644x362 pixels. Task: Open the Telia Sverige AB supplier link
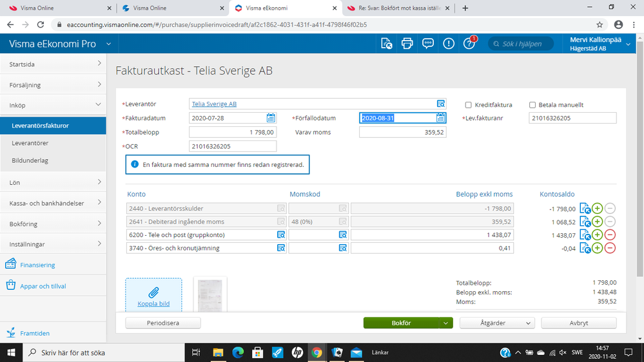coord(214,104)
